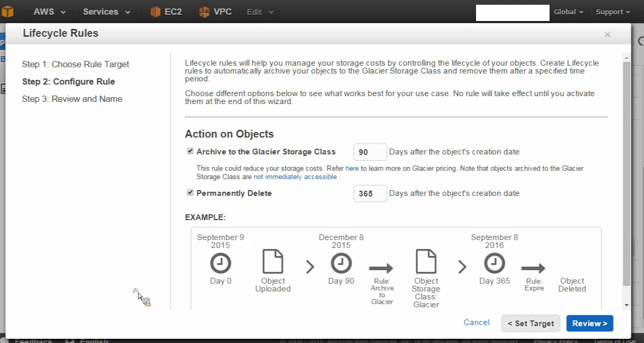Image resolution: width=644 pixels, height=343 pixels.
Task: Uncheck Archive to the Glacier Storage Class
Action: pyautogui.click(x=190, y=151)
